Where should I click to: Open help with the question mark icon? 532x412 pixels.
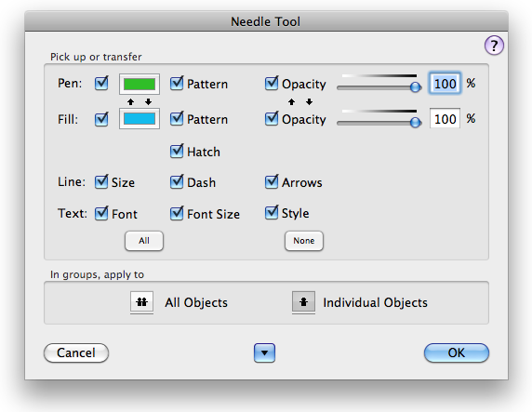coord(494,46)
